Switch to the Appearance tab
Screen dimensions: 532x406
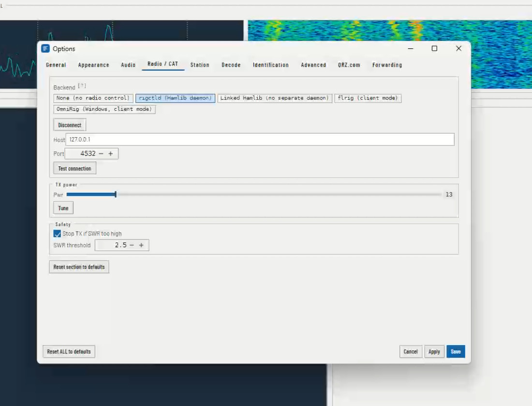(94, 65)
